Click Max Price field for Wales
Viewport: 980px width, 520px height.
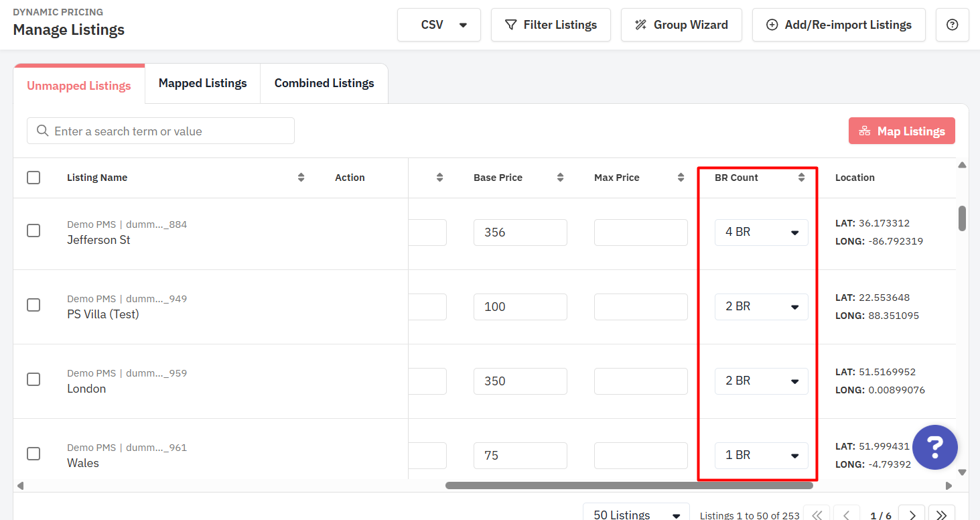[641, 456]
